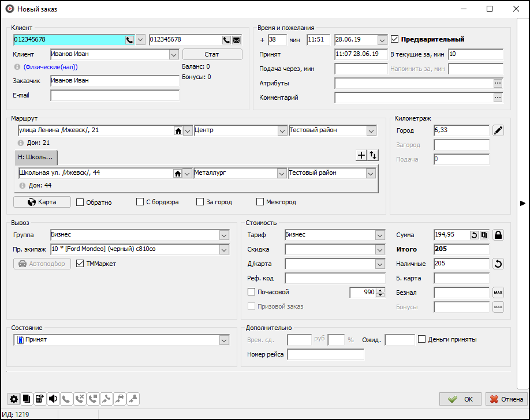Enable the Обратно checkbox
Screen dimensions: 530x420
pyautogui.click(x=80, y=202)
